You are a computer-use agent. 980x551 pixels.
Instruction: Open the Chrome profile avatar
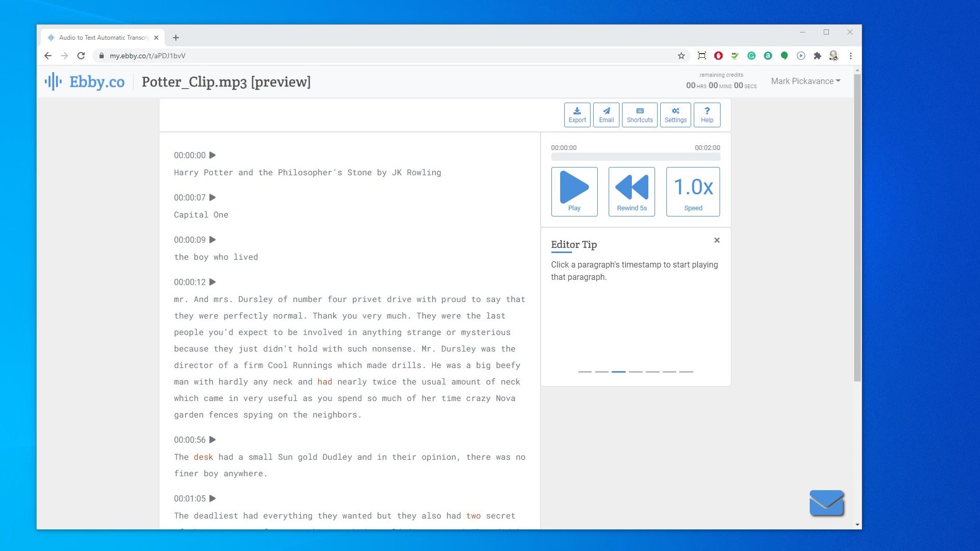point(834,56)
